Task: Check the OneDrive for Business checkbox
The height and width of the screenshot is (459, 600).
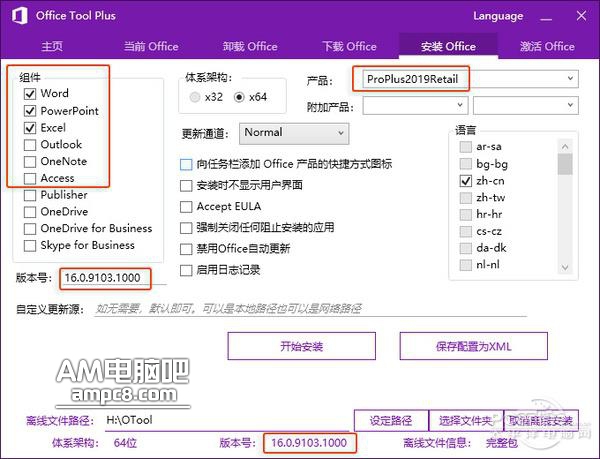Action: coord(30,229)
